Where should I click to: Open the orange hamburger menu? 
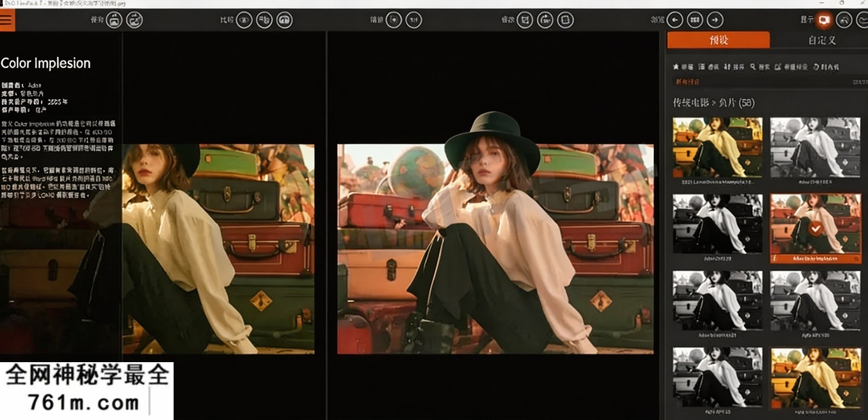click(x=8, y=20)
